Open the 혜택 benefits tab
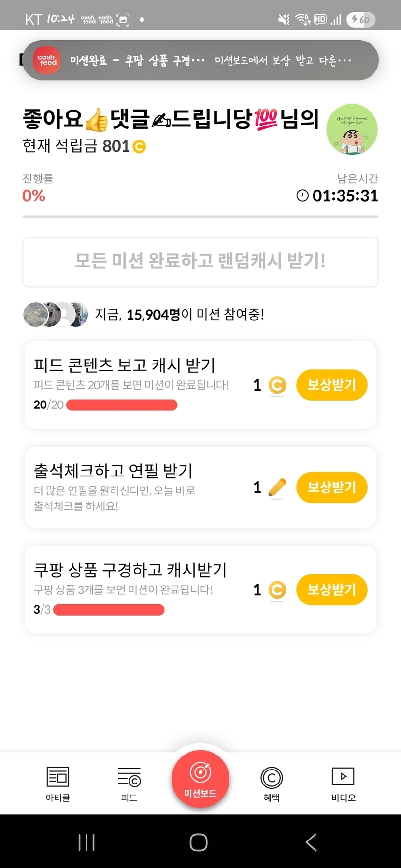 point(272,784)
